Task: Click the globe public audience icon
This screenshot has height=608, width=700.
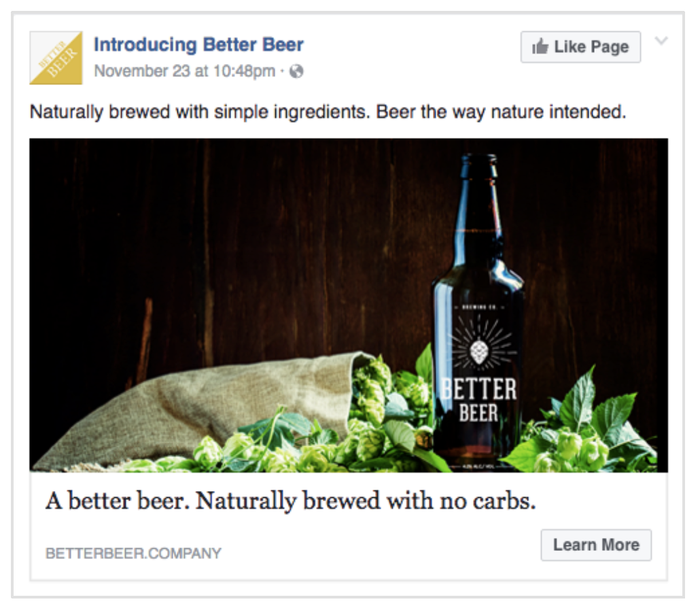Action: (x=296, y=71)
